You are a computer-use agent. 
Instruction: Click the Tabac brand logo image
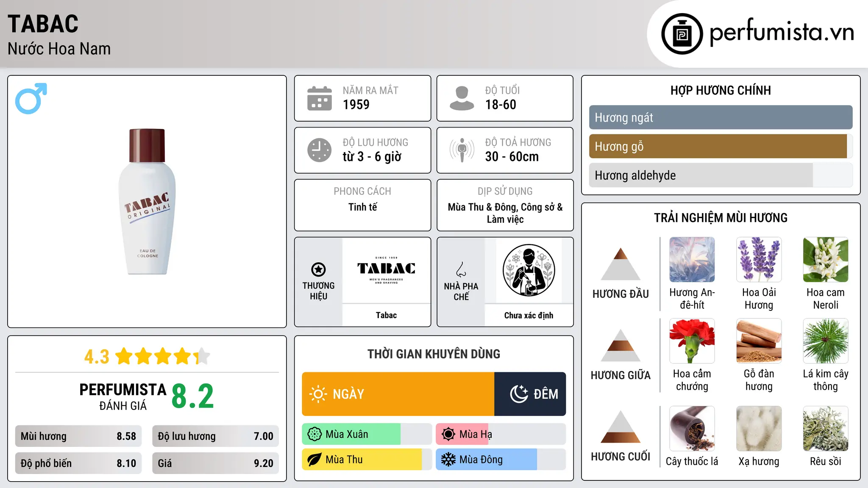[386, 270]
